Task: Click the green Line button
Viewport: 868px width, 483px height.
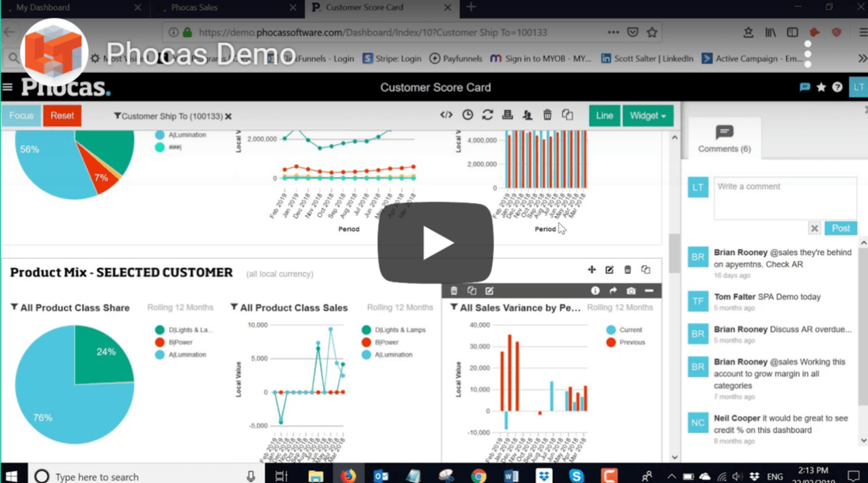Action: [x=604, y=115]
